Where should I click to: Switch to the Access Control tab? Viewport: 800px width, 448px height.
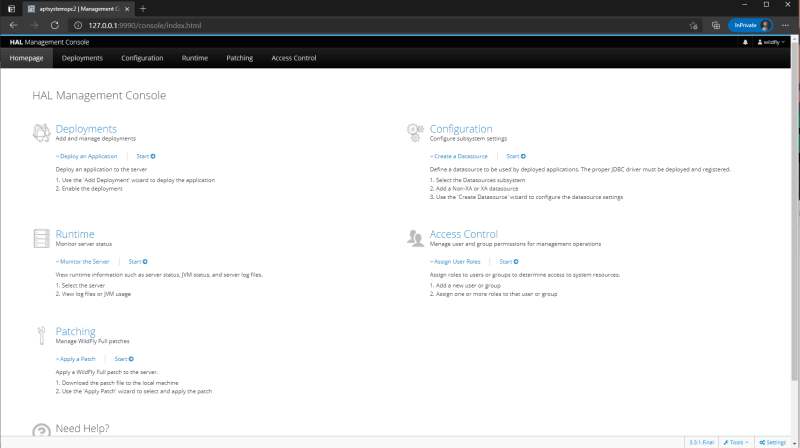pos(294,58)
